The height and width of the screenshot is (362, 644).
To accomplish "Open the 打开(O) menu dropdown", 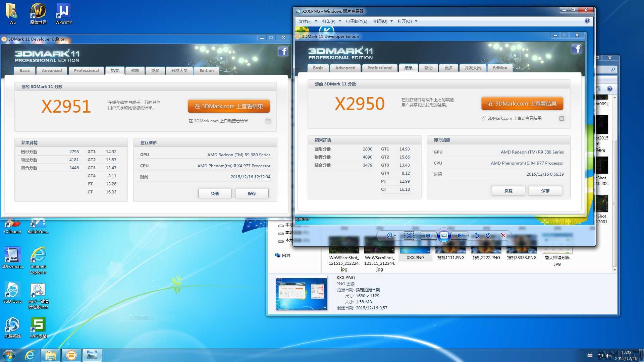I will click(407, 21).
